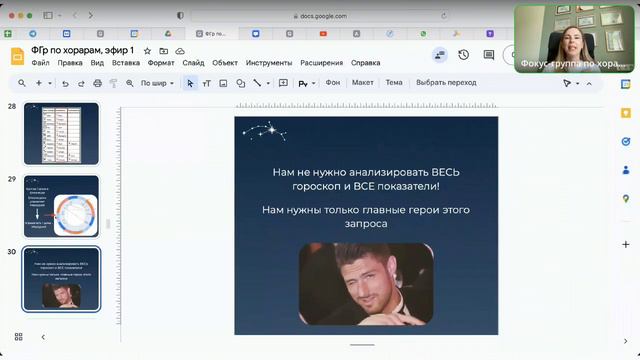Print the presentation
The width and height of the screenshot is (640, 360).
coord(97,83)
